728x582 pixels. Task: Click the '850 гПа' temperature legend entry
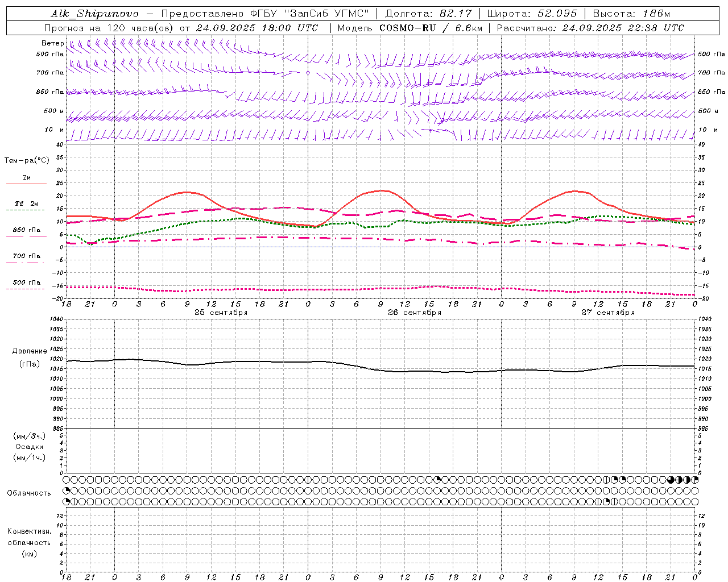tap(27, 230)
